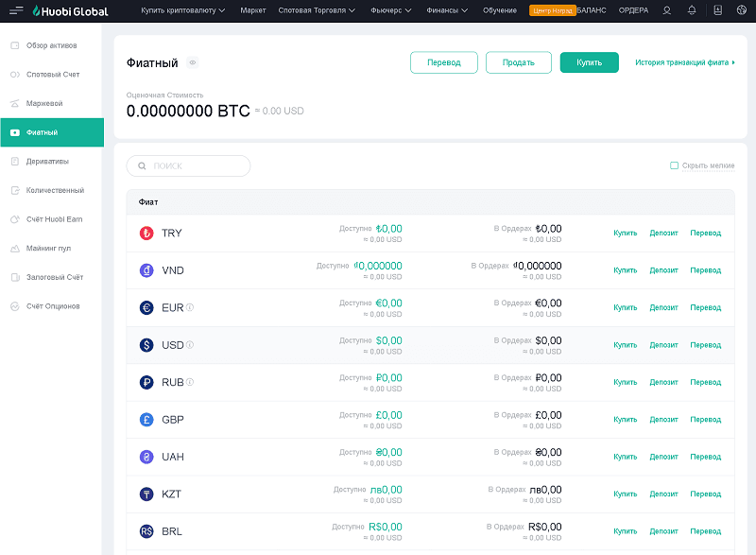Click the 0.00000000 BTC estimated value
The height and width of the screenshot is (555, 756).
[x=188, y=111]
